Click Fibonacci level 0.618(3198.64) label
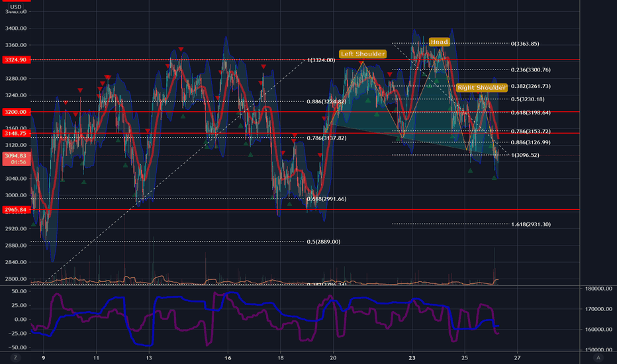 point(531,113)
